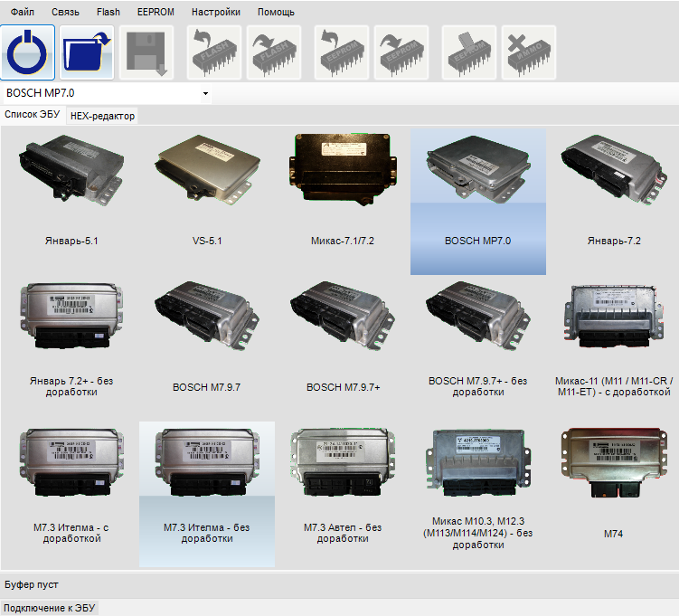This screenshot has width=679, height=616.
Task: Select the Список ЭБУ tab
Action: pyautogui.click(x=32, y=115)
